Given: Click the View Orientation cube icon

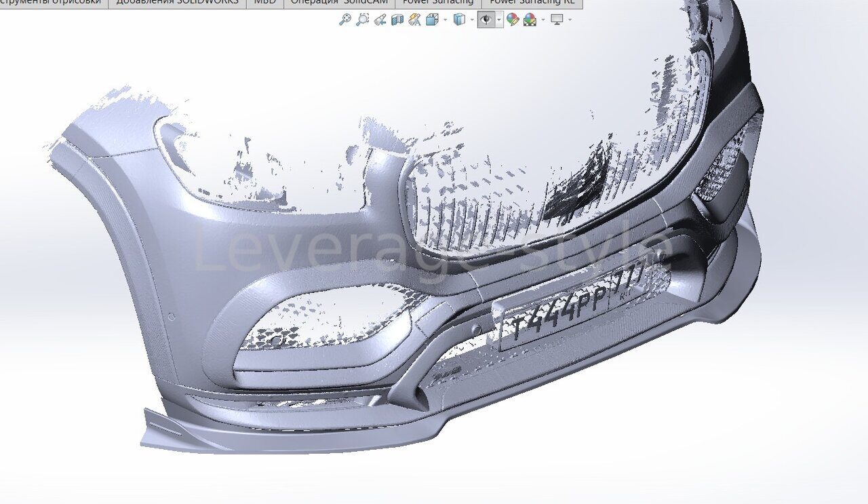Looking at the screenshot, I should coord(433,20).
